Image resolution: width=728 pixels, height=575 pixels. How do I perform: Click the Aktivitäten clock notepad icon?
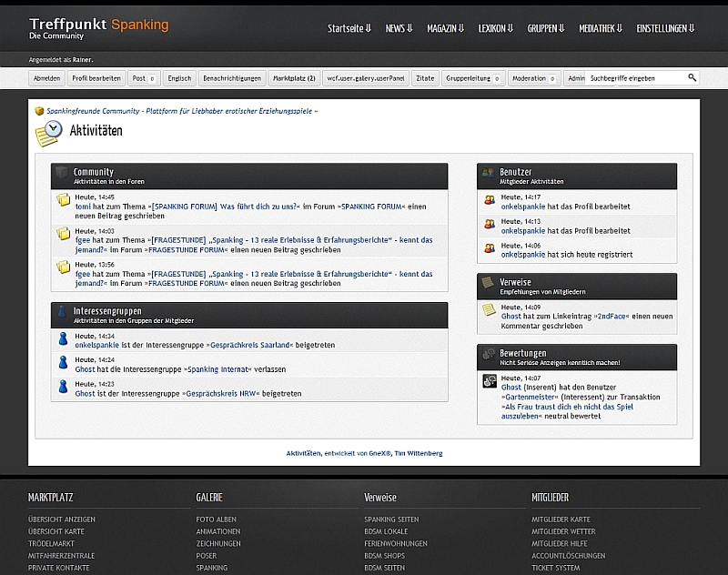coord(46,133)
